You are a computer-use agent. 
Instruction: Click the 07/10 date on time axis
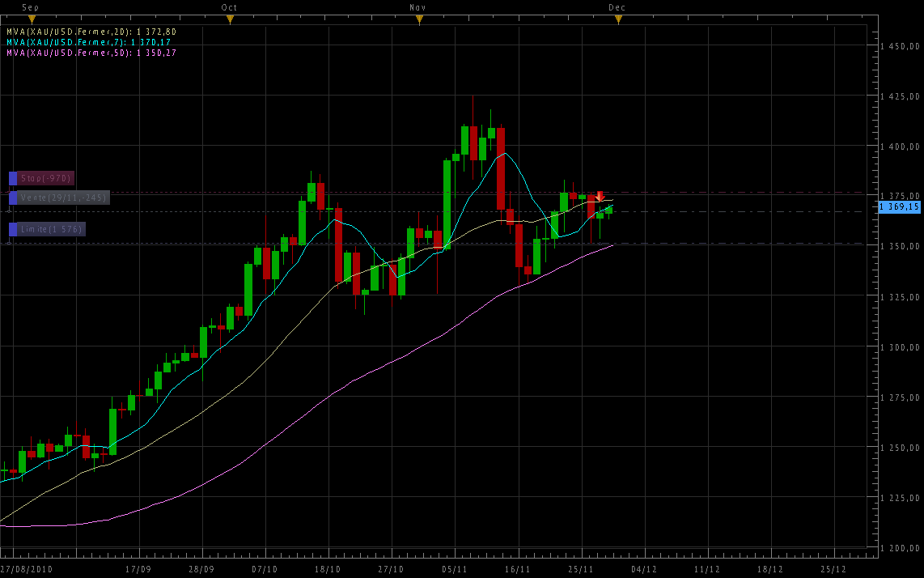pyautogui.click(x=265, y=569)
